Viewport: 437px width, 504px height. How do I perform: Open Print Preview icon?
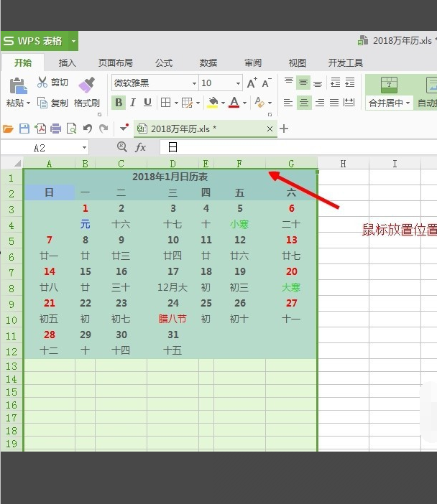coord(71,129)
